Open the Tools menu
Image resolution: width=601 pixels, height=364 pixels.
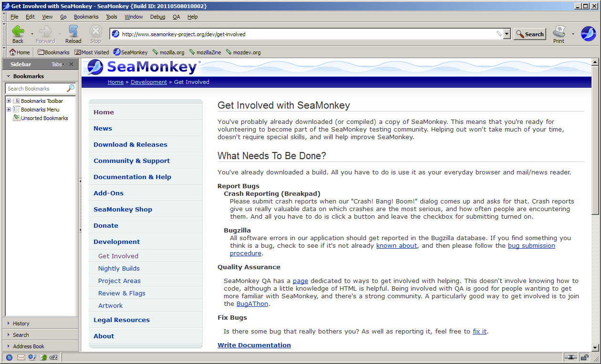tap(111, 17)
